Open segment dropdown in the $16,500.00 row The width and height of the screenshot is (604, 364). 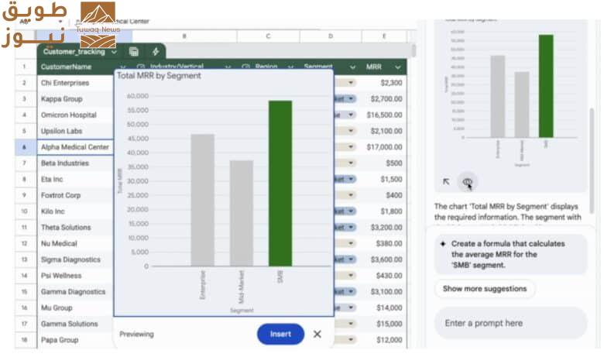(x=351, y=115)
